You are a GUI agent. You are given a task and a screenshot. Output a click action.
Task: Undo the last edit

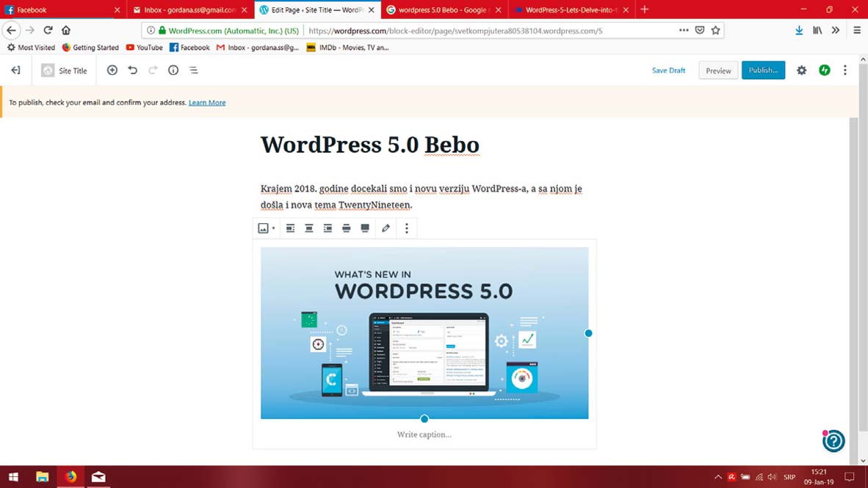click(x=133, y=70)
